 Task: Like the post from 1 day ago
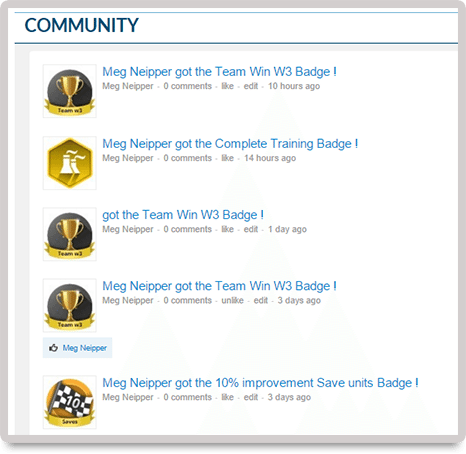pyautogui.click(x=228, y=229)
